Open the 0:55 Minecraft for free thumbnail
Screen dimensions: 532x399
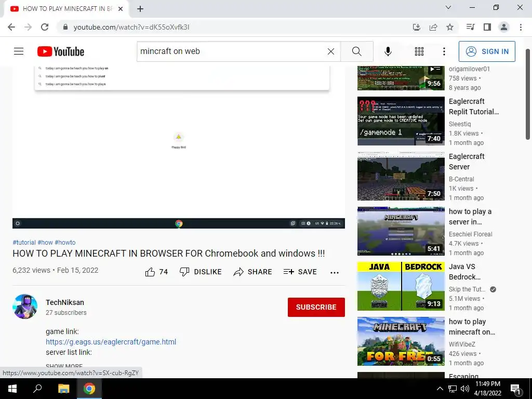(401, 341)
